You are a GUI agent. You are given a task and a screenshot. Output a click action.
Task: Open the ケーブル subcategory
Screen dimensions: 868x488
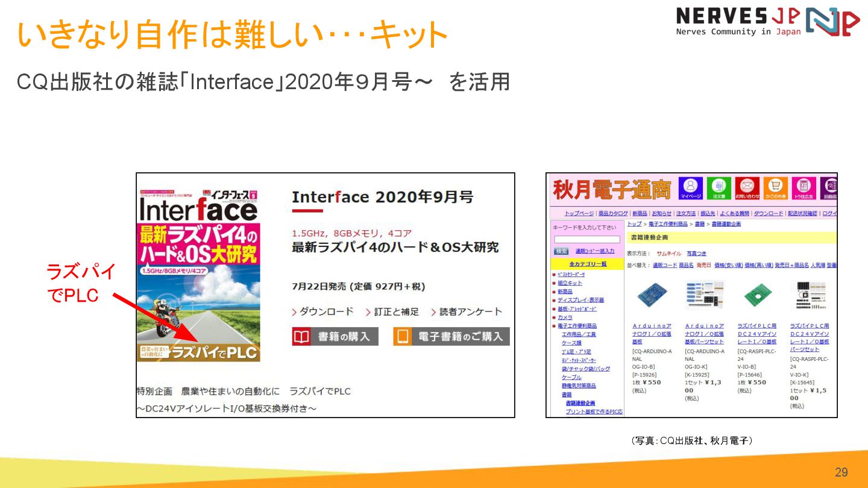click(x=571, y=377)
